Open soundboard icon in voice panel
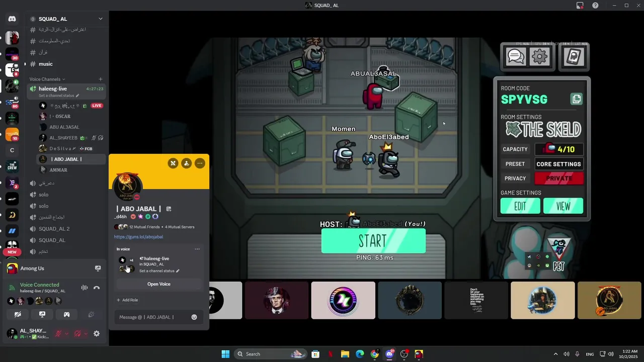Viewport: 644px width, 362px height. (91, 314)
